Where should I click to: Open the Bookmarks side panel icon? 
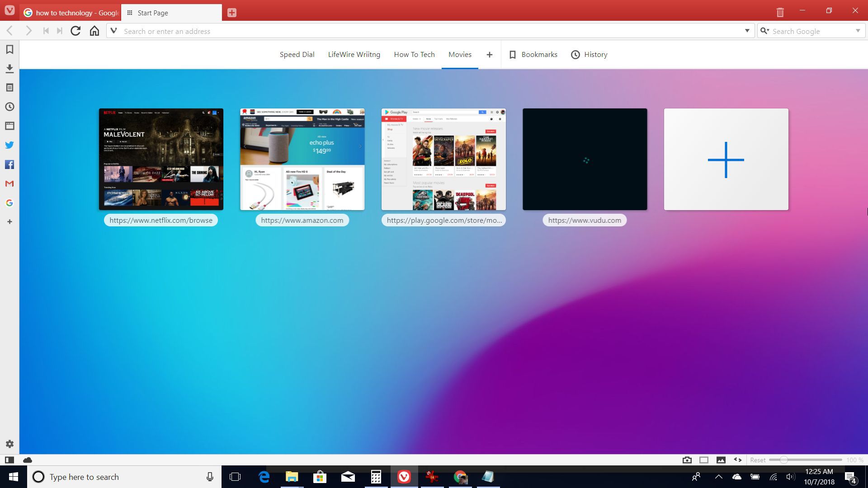[9, 49]
